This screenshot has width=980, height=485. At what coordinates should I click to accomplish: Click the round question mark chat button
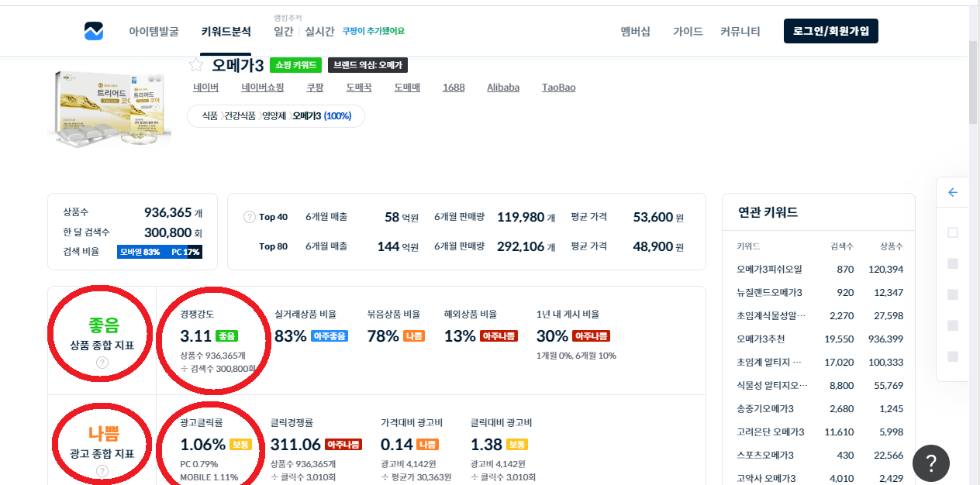(931, 463)
